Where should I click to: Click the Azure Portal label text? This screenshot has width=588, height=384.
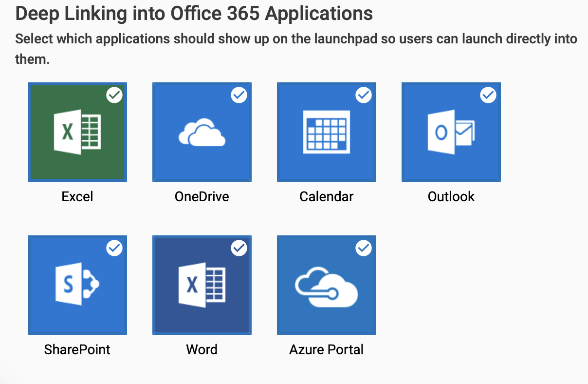(x=327, y=350)
